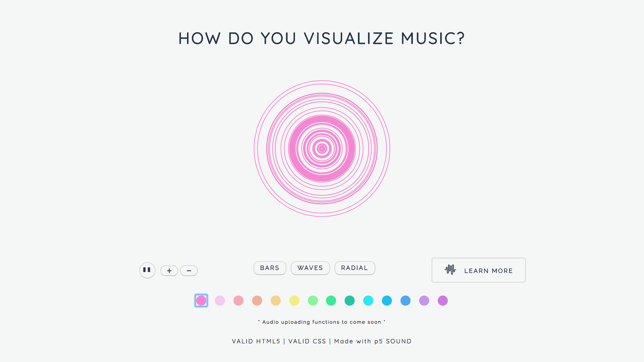The height and width of the screenshot is (362, 644).
Task: Select the peach orange color swatch
Action: tap(257, 300)
